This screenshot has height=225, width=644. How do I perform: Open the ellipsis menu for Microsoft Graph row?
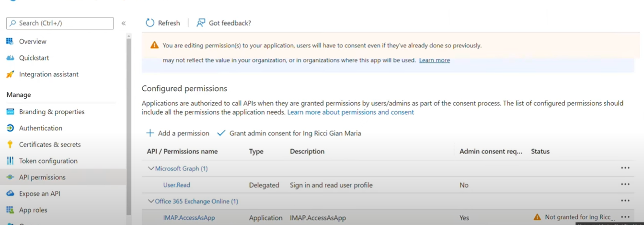(625, 168)
